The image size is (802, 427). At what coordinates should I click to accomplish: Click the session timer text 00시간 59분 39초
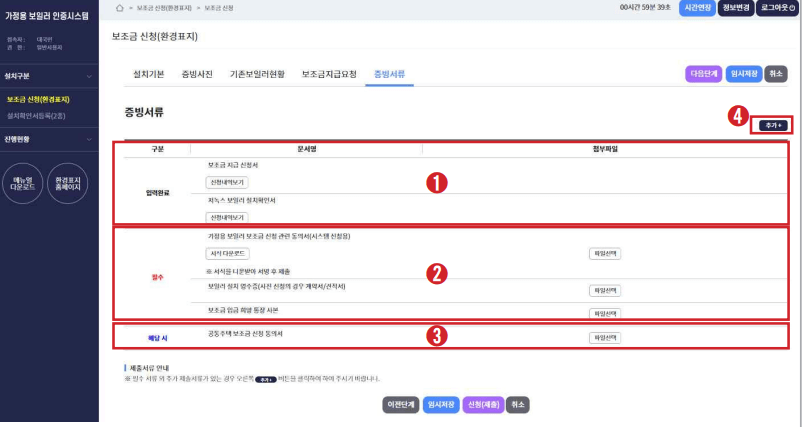coord(645,8)
